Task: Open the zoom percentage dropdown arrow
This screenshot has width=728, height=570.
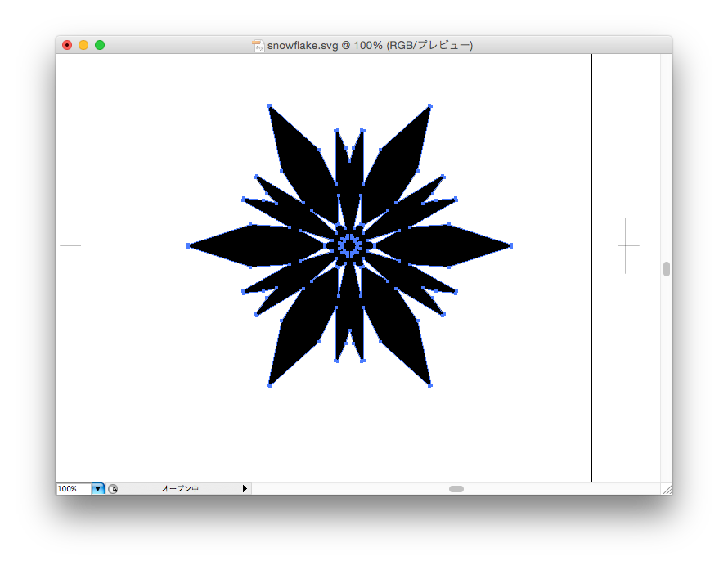Action: click(x=98, y=489)
